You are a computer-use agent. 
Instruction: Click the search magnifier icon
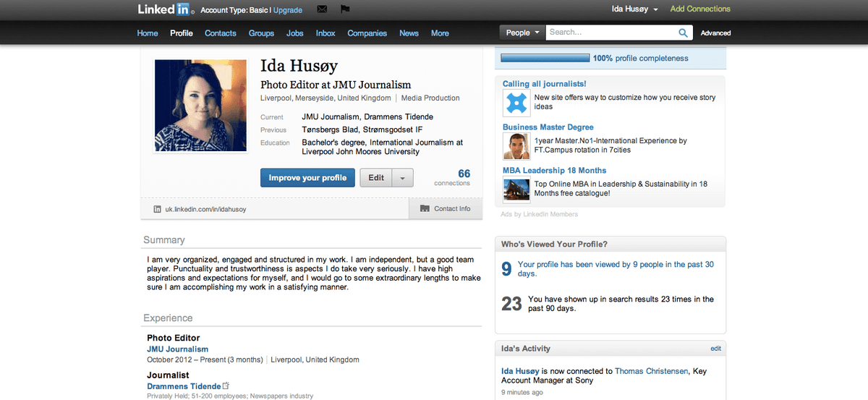coord(683,33)
